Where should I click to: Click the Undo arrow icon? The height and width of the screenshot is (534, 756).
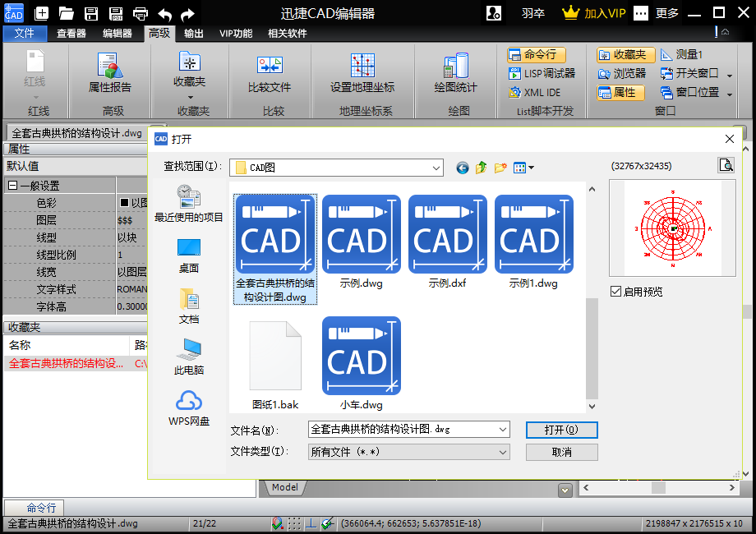point(165,15)
